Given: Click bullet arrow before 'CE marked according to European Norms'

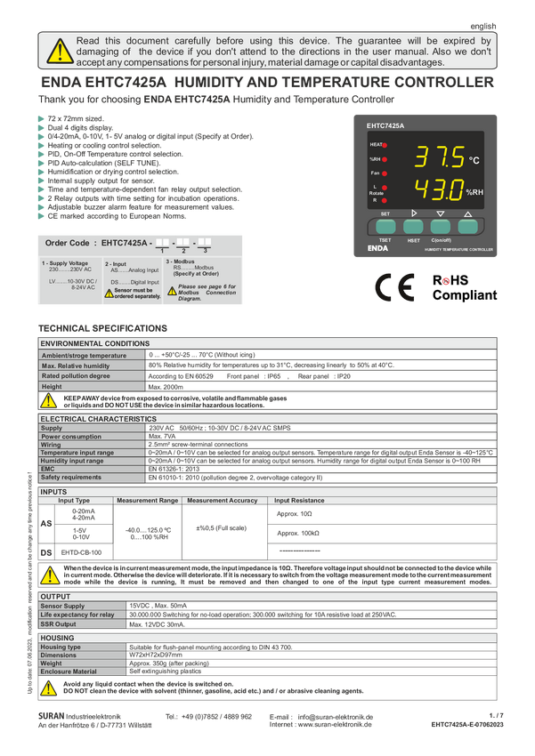Looking at the screenshot, I should (41, 216).
